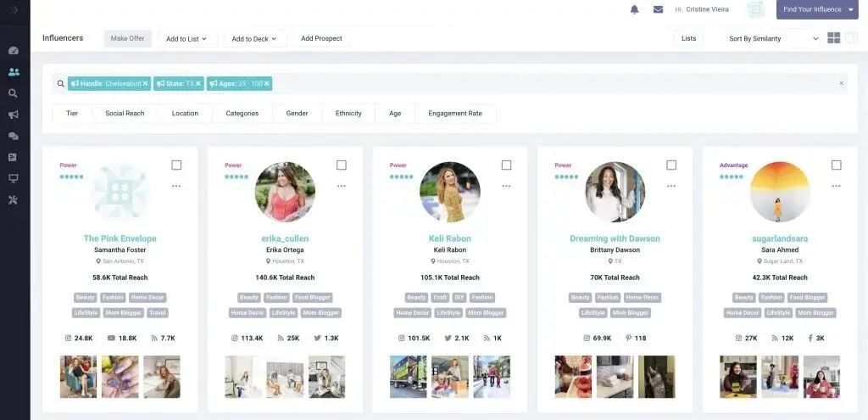Expand the Add to List dropdown
The image size is (868, 420).
186,39
